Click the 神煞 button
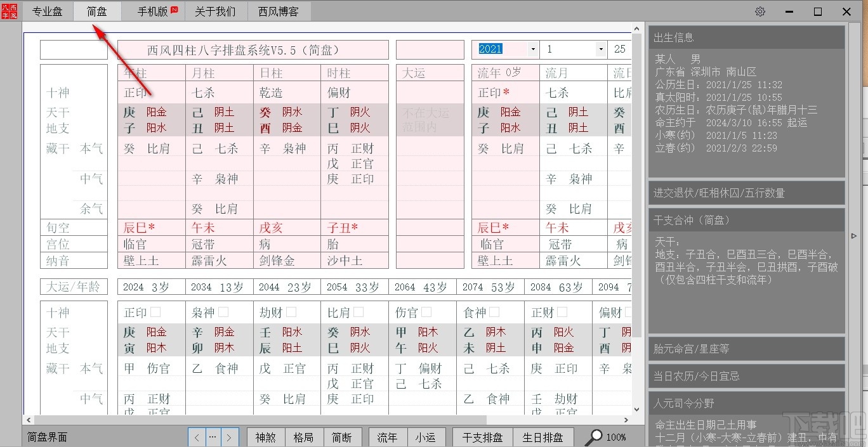 tap(266, 437)
